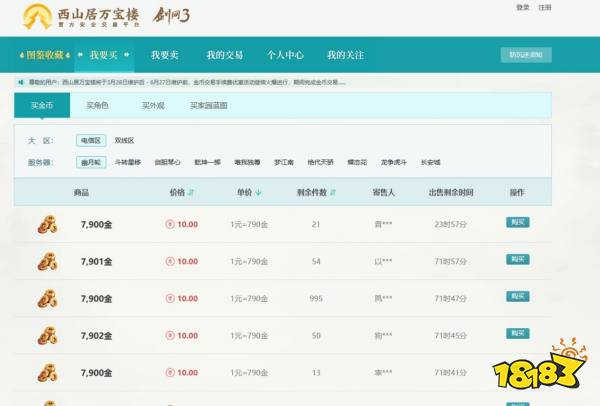Screen dimensions: 600x406
Task: Click the coin icon in the 7,901金 row
Action: pyautogui.click(x=47, y=262)
